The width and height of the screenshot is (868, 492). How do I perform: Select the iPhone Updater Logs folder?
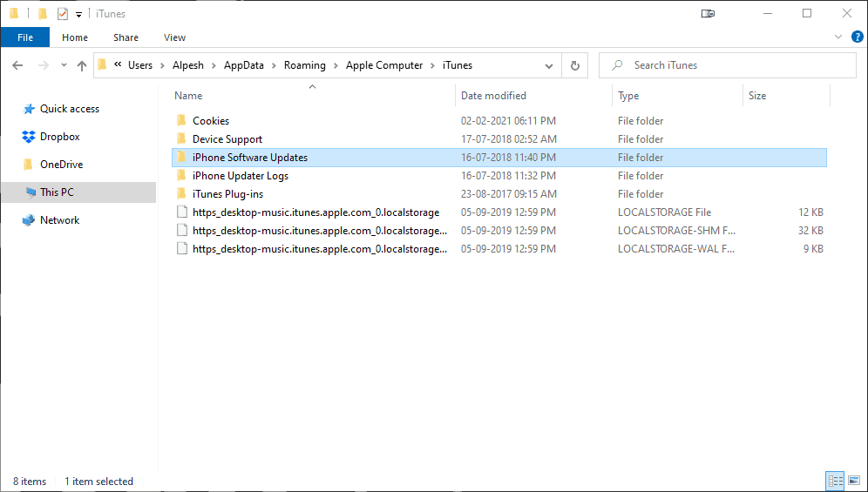241,175
